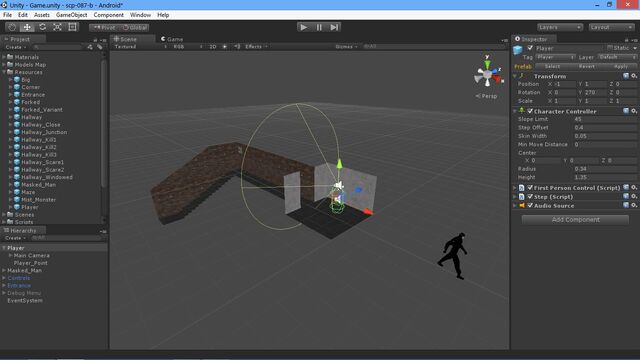
Task: Toggle the Step (Script) checkbox
Action: click(530, 197)
